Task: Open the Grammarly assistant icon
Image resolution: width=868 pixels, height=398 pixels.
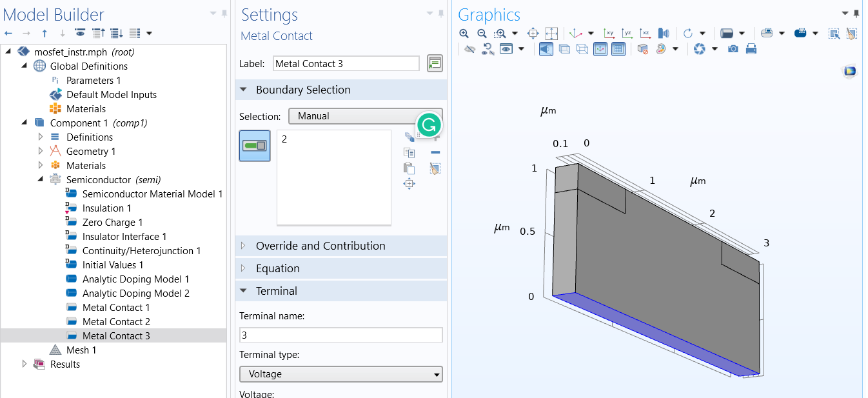Action: 428,124
